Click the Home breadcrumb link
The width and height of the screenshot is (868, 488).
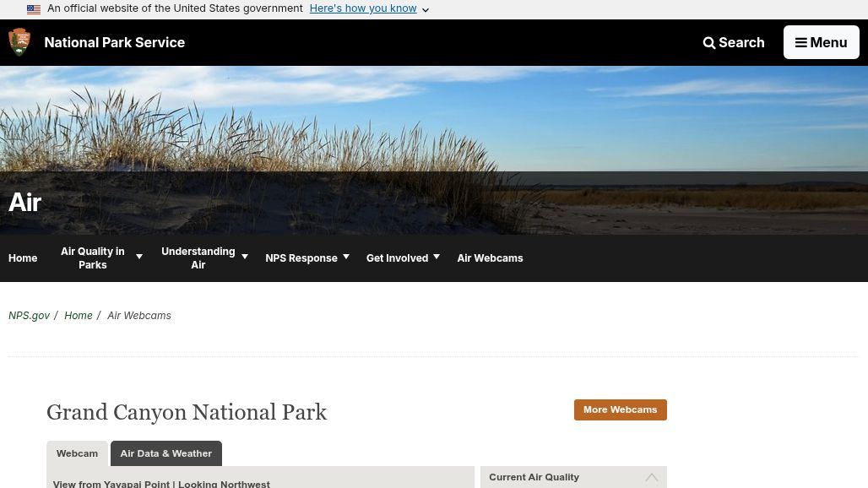[78, 315]
